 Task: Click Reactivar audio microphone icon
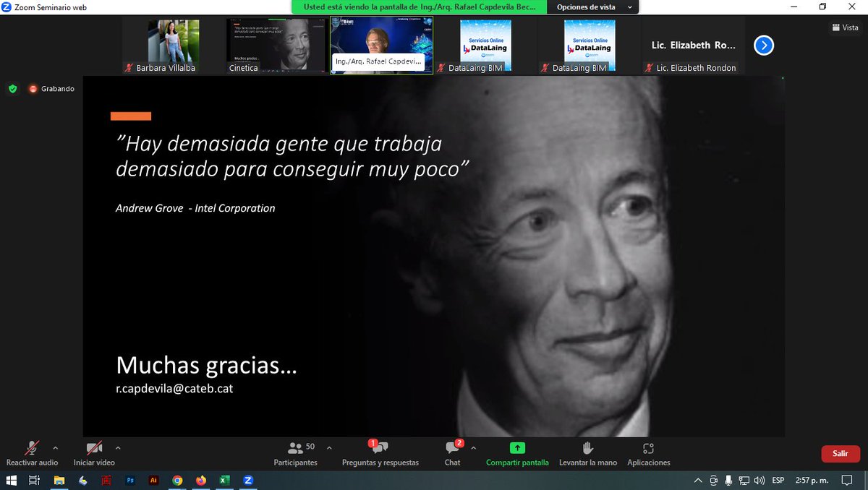(x=33, y=448)
